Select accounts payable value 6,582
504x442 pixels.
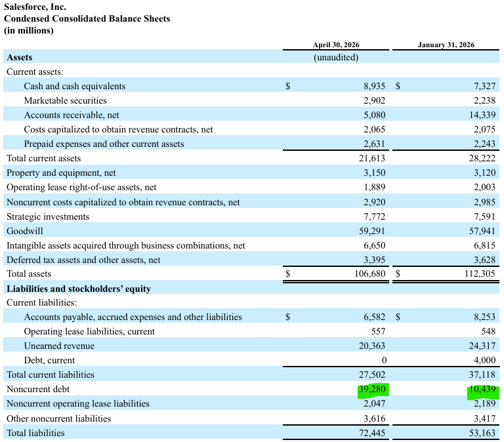pyautogui.click(x=375, y=317)
